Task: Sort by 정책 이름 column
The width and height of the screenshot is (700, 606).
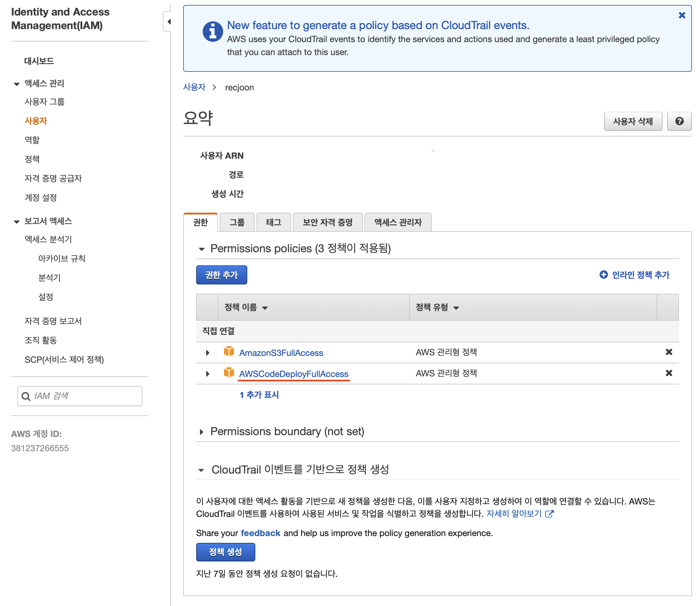Action: click(246, 307)
